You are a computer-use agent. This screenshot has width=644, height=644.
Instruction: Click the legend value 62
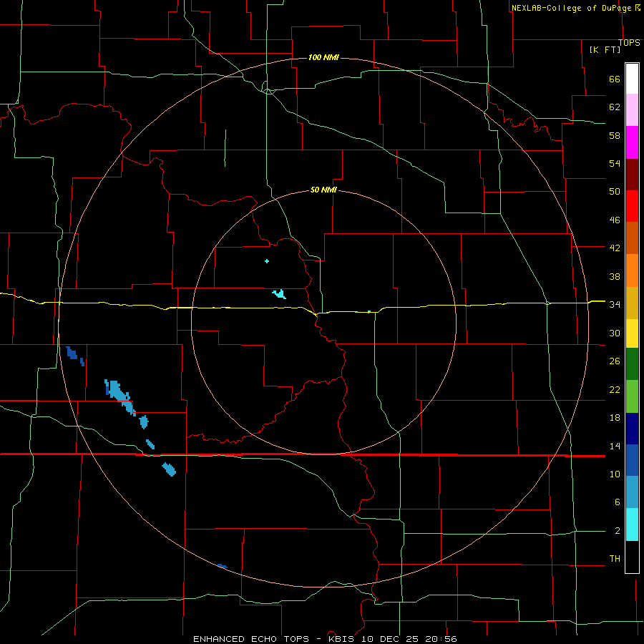coord(615,107)
